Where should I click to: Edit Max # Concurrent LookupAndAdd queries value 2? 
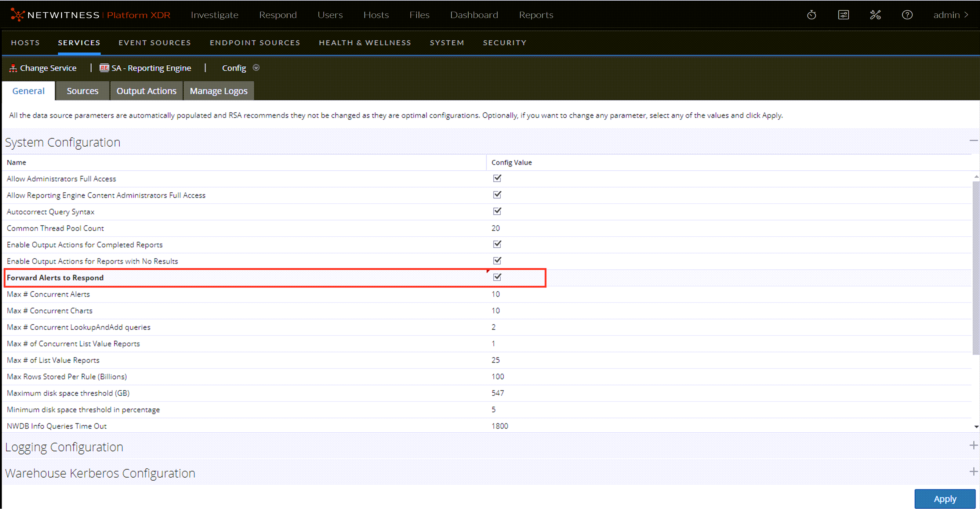(x=493, y=327)
